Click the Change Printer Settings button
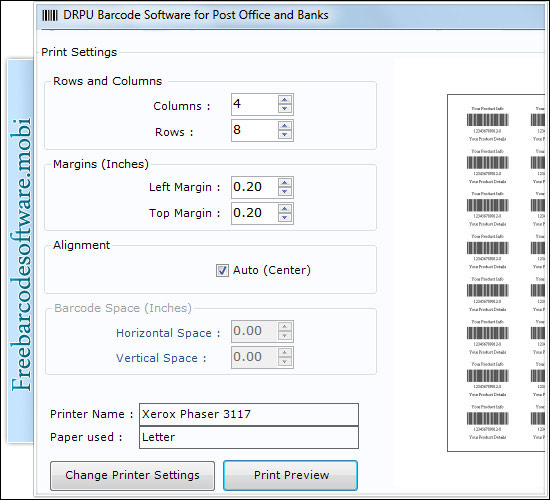 tap(132, 475)
